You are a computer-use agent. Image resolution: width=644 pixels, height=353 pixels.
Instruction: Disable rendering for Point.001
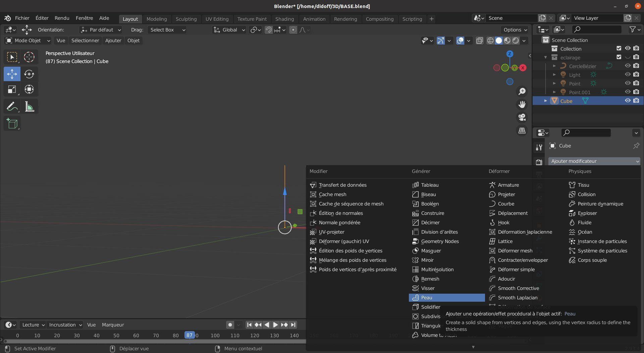(x=636, y=92)
